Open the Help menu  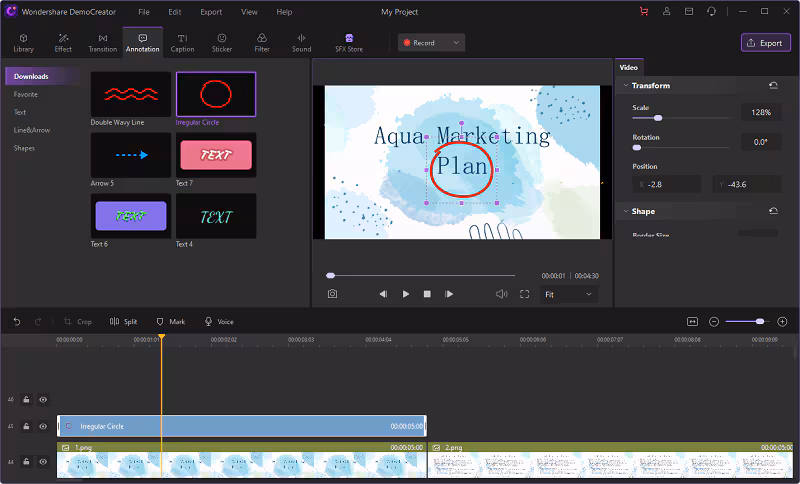pyautogui.click(x=284, y=12)
